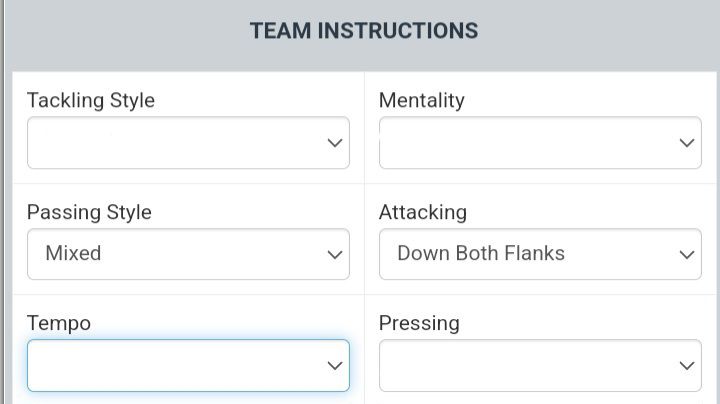Open the Tempo dropdown
720x404 pixels.
(188, 365)
